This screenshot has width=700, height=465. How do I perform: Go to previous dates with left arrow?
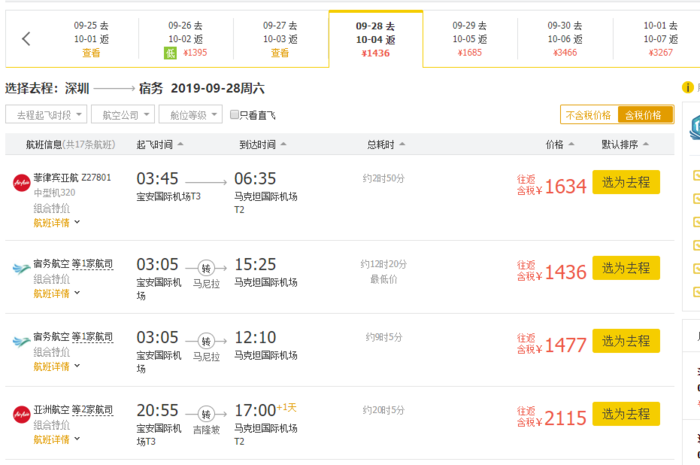point(26,39)
